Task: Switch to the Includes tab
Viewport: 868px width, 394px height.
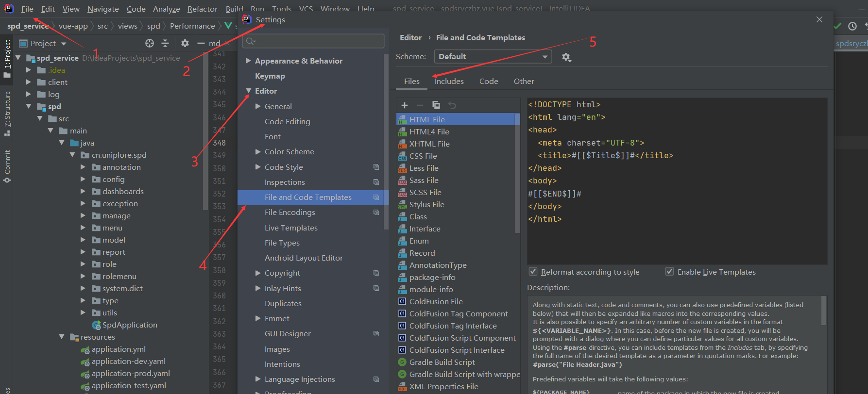Action: pos(449,81)
